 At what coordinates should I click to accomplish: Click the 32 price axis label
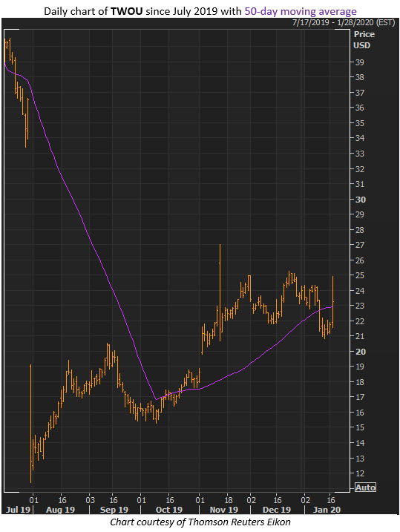click(360, 168)
